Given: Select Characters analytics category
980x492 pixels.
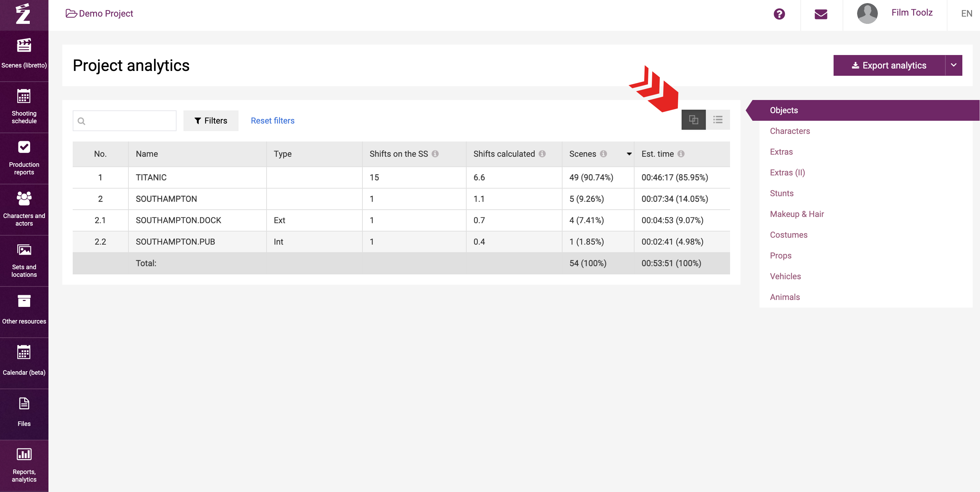Looking at the screenshot, I should (790, 131).
